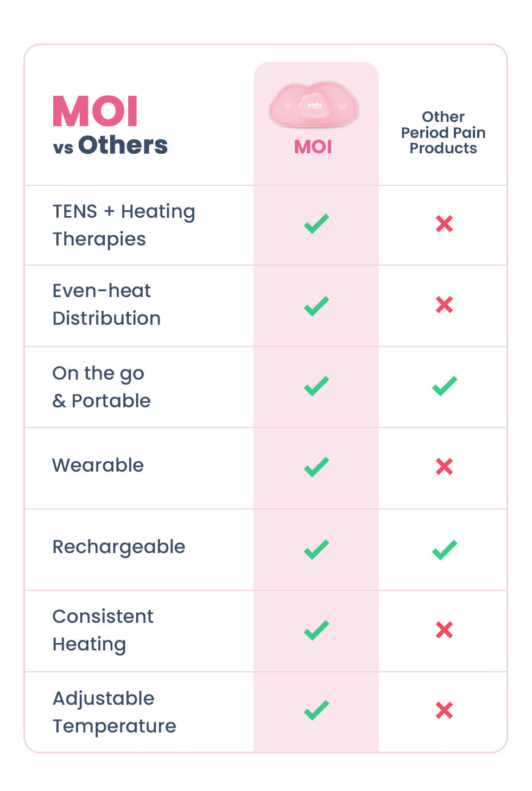
Task: Click Others green checkmark in Rechargeable row
Action: 445,549
